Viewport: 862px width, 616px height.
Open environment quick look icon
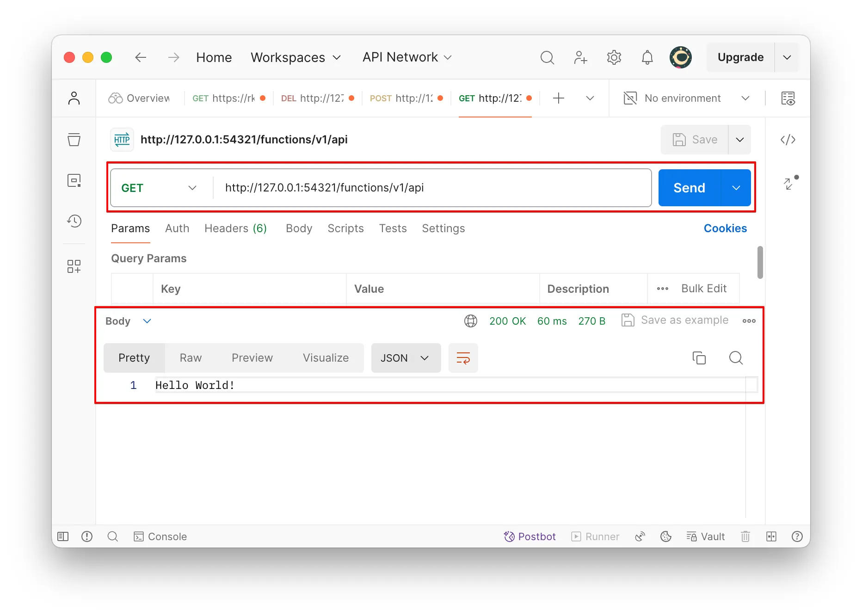pyautogui.click(x=788, y=98)
